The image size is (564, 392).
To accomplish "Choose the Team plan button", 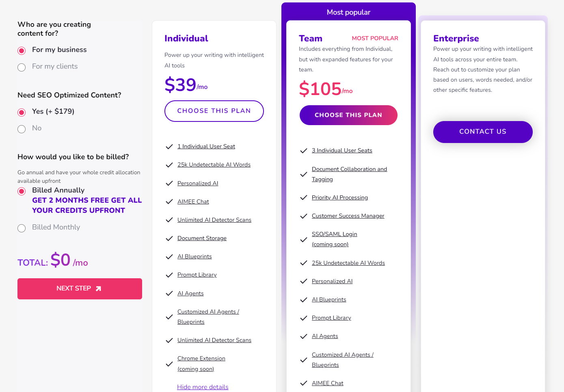I will pos(348,115).
